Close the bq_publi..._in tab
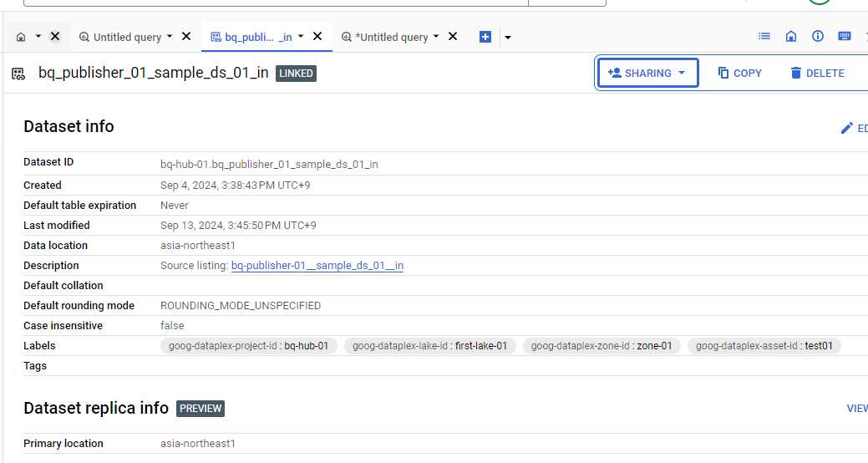The width and height of the screenshot is (868, 463). [317, 37]
